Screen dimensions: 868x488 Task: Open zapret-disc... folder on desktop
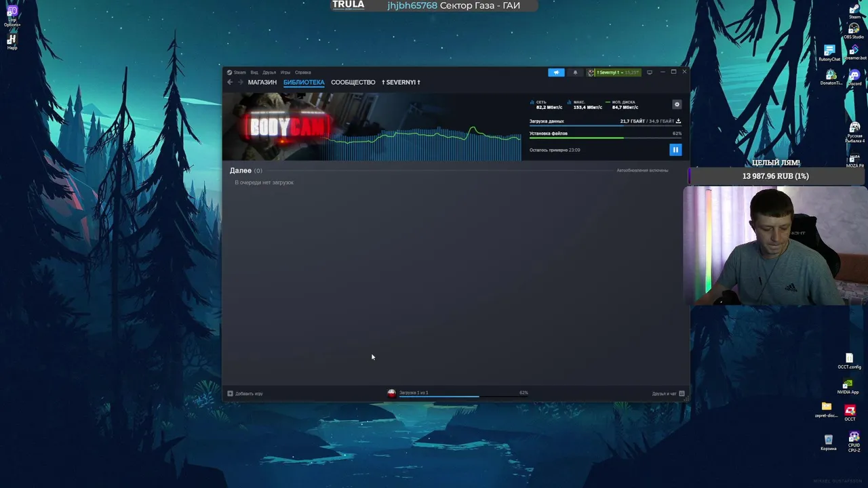(826, 410)
